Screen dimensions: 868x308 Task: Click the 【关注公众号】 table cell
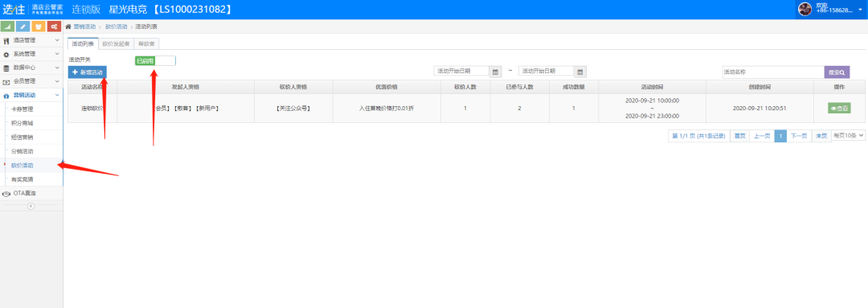[x=293, y=108]
